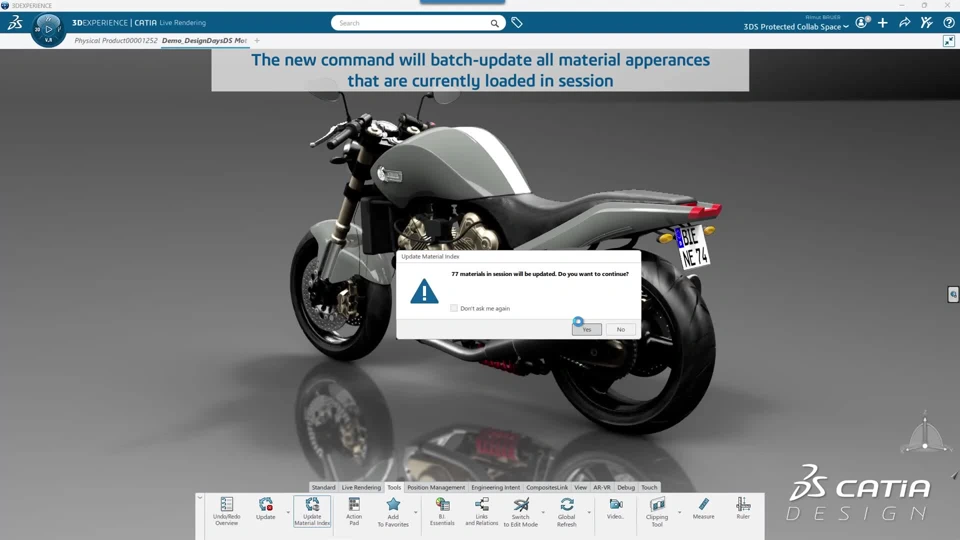The image size is (960, 540).
Task: Click Switch to Edit Mode
Action: click(x=521, y=512)
